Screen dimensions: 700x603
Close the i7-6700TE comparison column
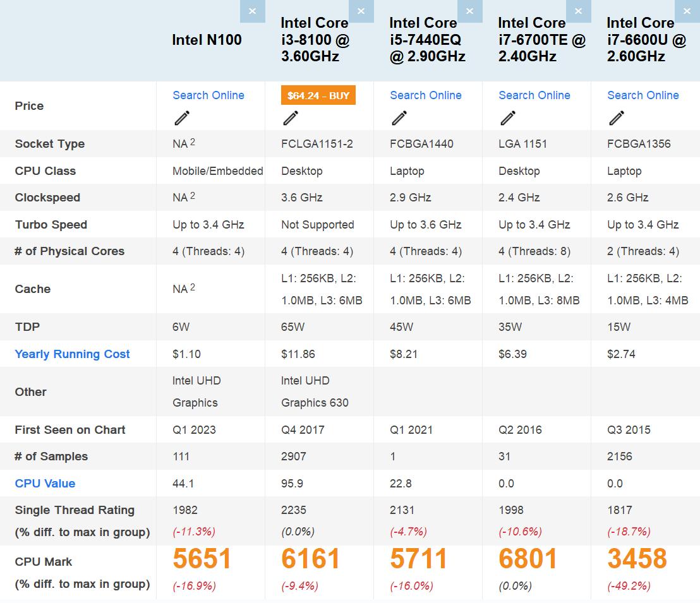pyautogui.click(x=579, y=11)
